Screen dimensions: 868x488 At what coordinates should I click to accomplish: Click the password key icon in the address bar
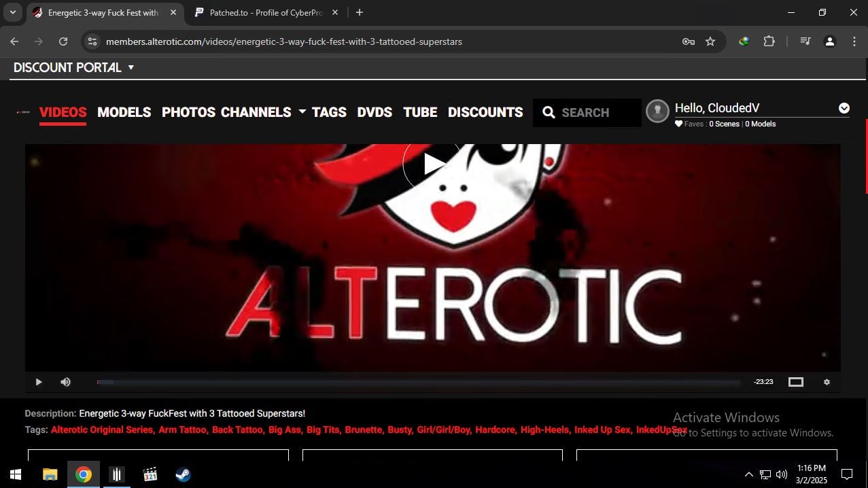coord(689,41)
